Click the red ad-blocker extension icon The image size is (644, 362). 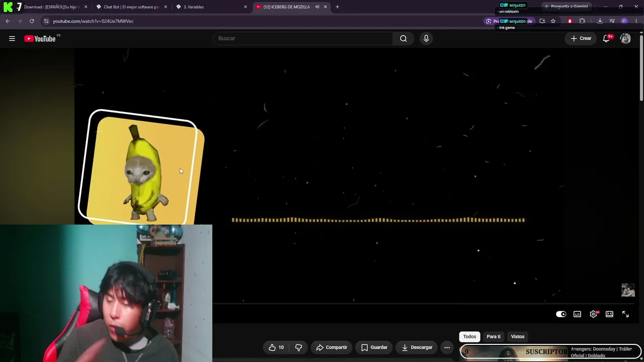[x=570, y=21]
